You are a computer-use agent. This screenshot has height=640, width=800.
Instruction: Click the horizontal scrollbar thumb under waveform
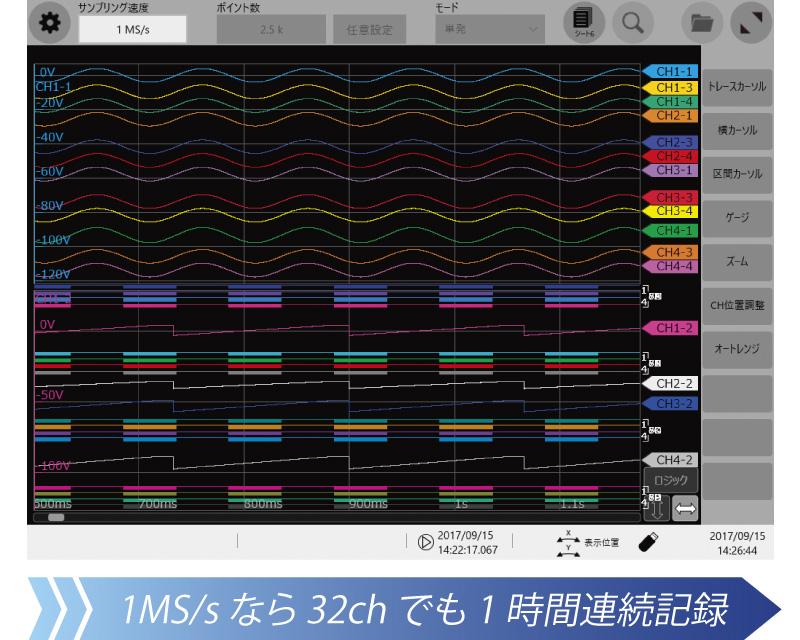(56, 518)
